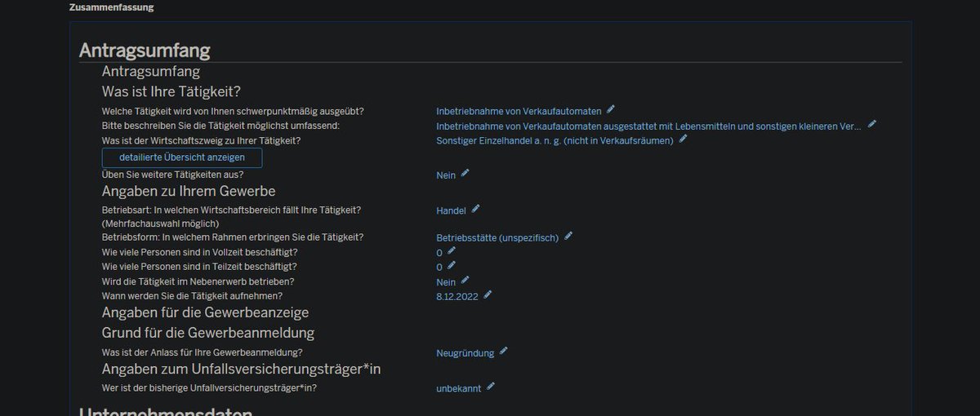The height and width of the screenshot is (416, 980).
Task: Open Inbetriebnahme von Verkaufautomaten value link
Action: [x=519, y=111]
